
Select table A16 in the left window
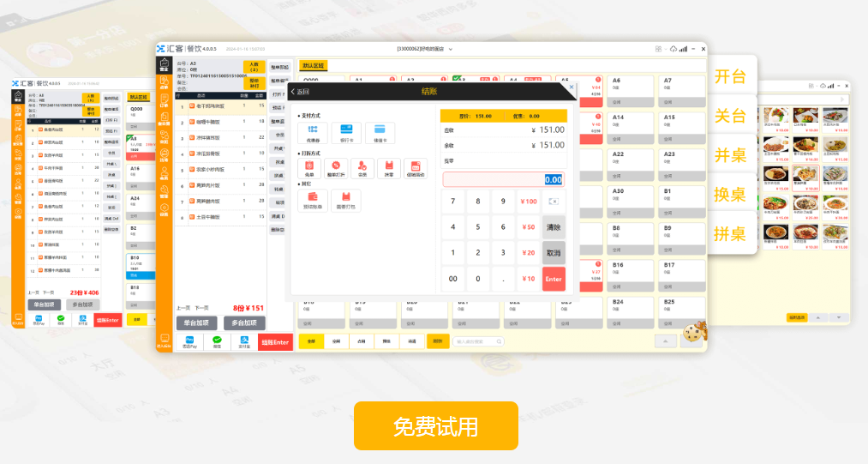(x=141, y=176)
